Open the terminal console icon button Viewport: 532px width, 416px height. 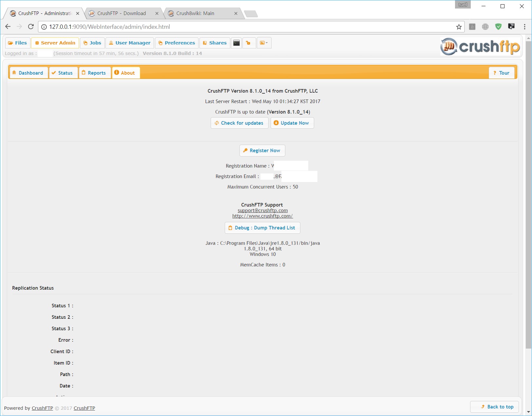tap(237, 43)
